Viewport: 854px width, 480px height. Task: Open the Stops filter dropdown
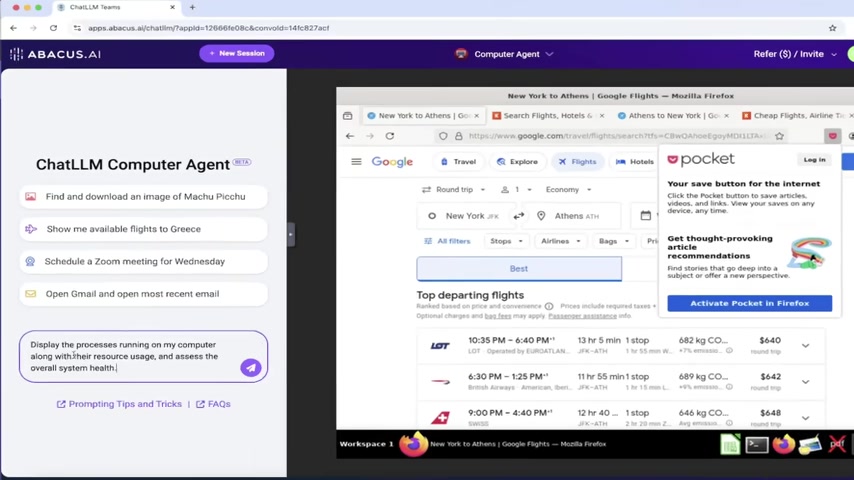coord(506,241)
